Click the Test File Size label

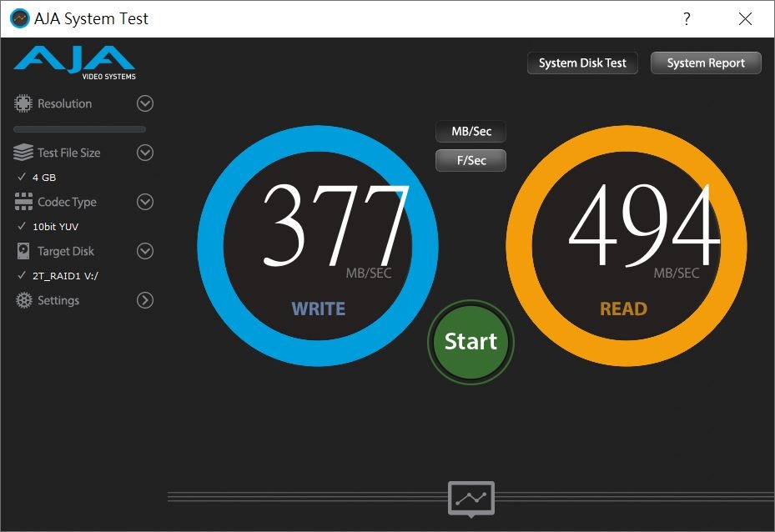click(x=69, y=153)
